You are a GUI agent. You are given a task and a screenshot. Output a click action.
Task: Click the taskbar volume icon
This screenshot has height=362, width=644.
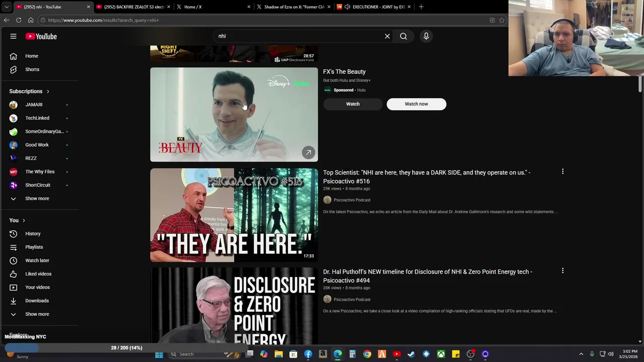pos(611,354)
